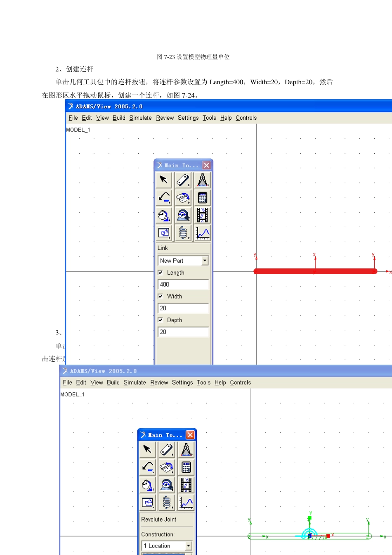This screenshot has width=392, height=555.
Task: Select the Spring force tool in Revolute Joint toolbox
Action: click(x=167, y=503)
